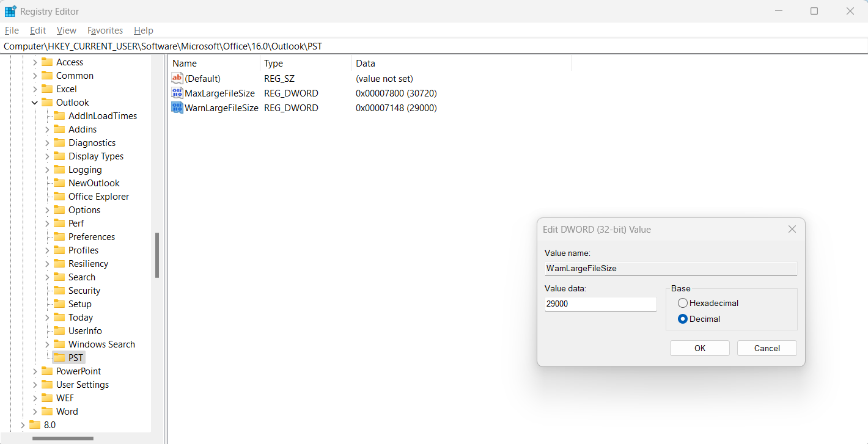
Task: Click the Display Types folder icon
Action: (59, 156)
